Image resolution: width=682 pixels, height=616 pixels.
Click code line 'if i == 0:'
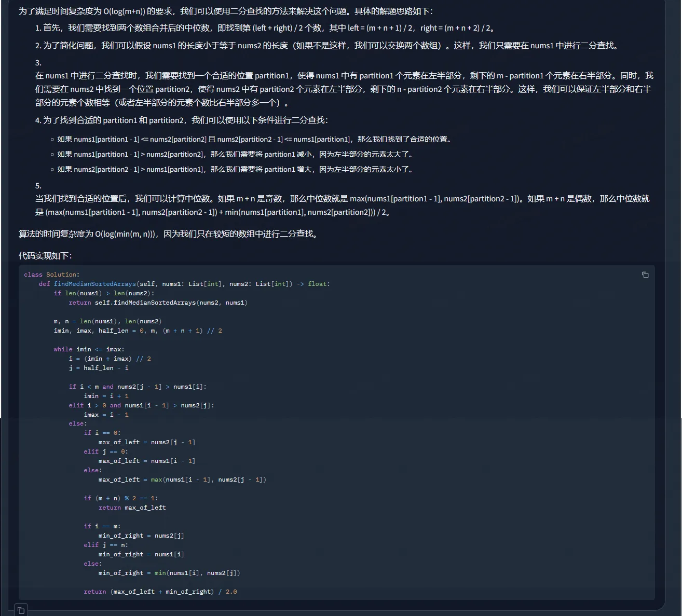point(102,433)
